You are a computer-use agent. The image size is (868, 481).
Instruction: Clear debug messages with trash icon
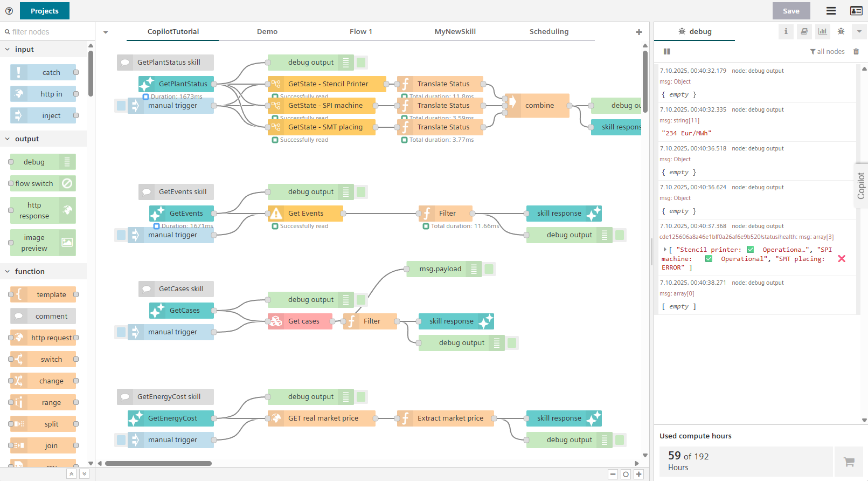tap(856, 52)
